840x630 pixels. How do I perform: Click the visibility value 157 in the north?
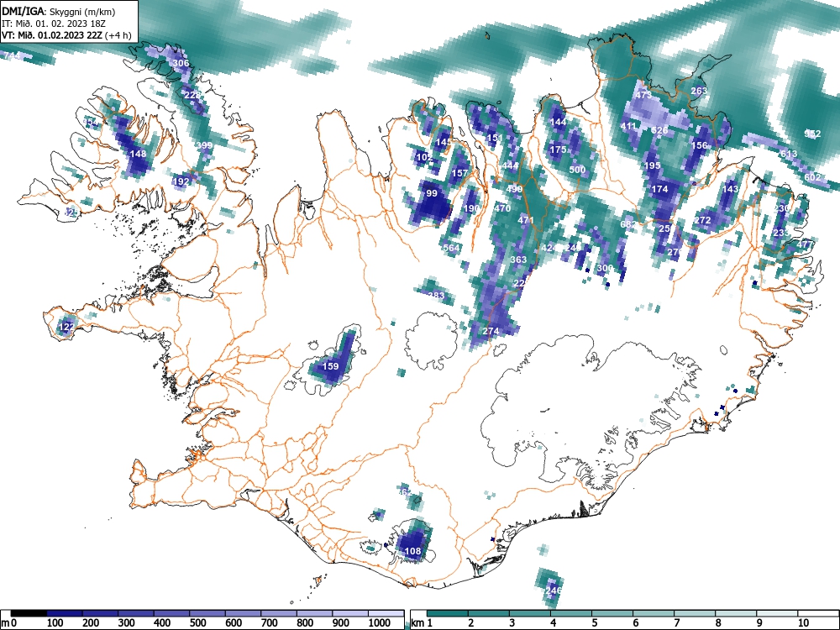click(459, 173)
